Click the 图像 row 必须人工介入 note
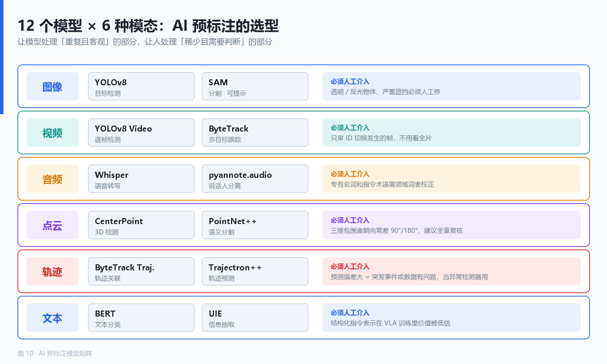The width and height of the screenshot is (607, 364). coord(451,86)
